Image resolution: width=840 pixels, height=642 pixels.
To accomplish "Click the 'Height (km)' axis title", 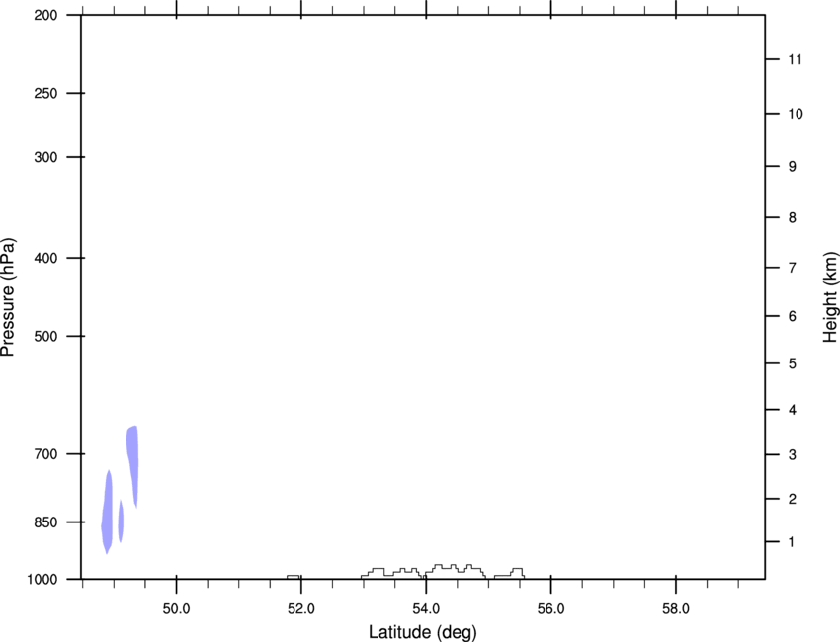I will (830, 297).
